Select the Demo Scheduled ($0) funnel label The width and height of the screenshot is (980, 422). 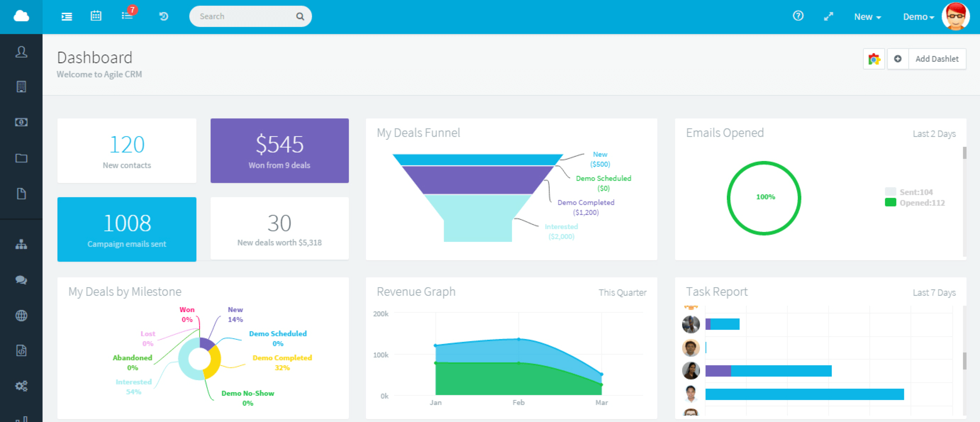coord(603,183)
